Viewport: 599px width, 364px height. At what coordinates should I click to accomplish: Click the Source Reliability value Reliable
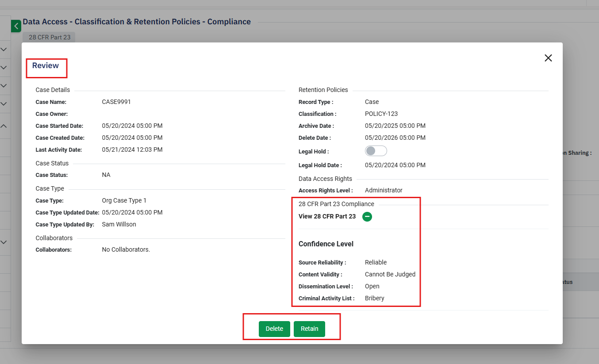tap(376, 262)
